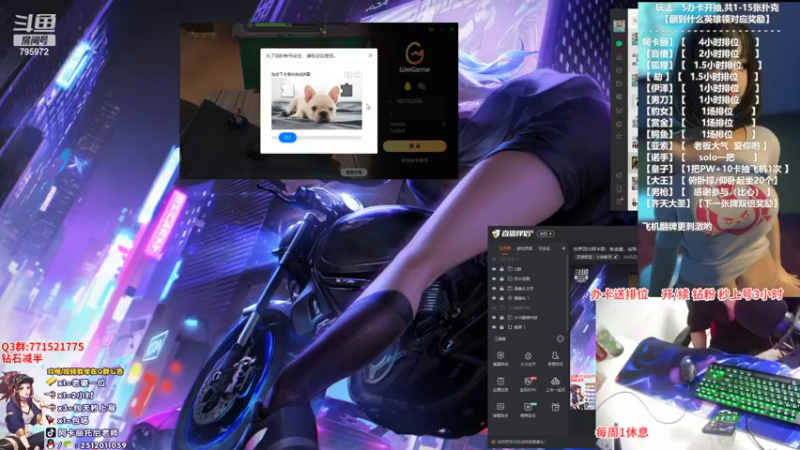Click the WeGame password field
Image resolution: width=800 pixels, height=450 pixels.
416,114
